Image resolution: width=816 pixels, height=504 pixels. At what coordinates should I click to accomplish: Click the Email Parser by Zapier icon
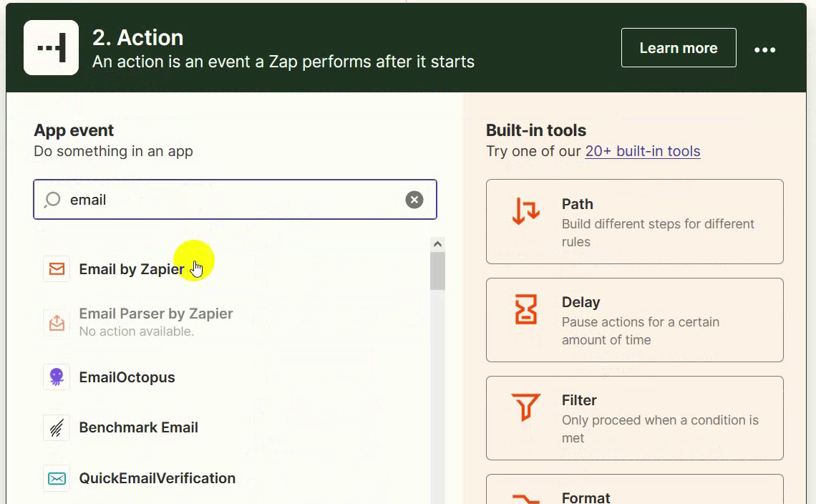[x=57, y=322]
